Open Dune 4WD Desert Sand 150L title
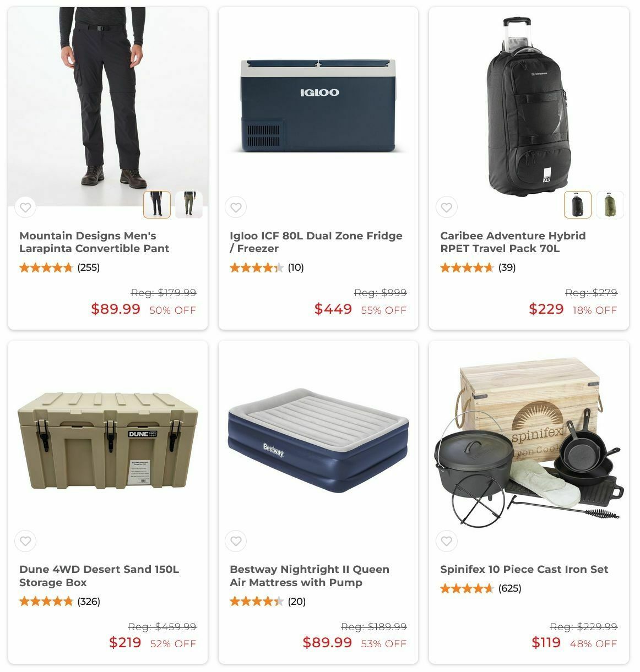640x672 pixels. coord(99,576)
